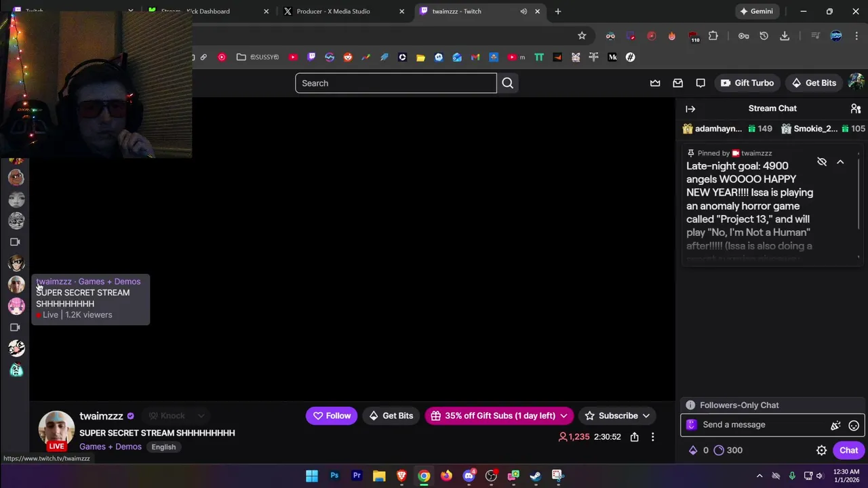The height and width of the screenshot is (488, 868).
Task: Open the password key icon in toolbar
Action: coord(744,36)
